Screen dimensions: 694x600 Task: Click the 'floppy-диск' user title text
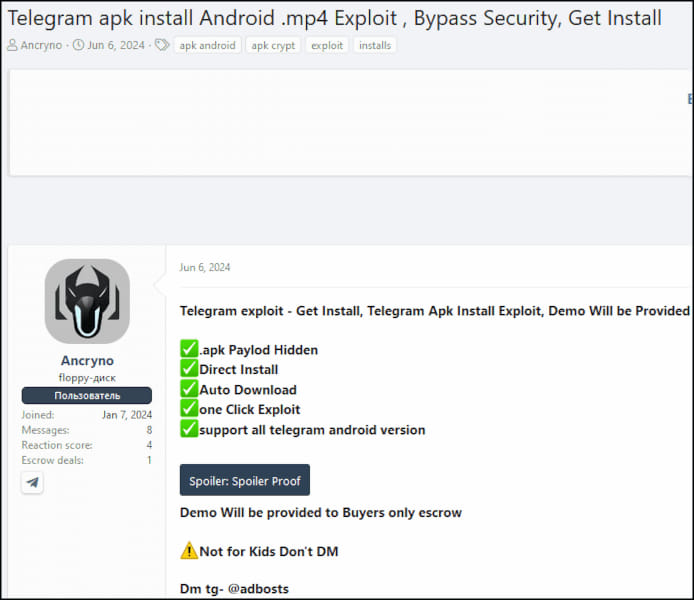tap(87, 378)
